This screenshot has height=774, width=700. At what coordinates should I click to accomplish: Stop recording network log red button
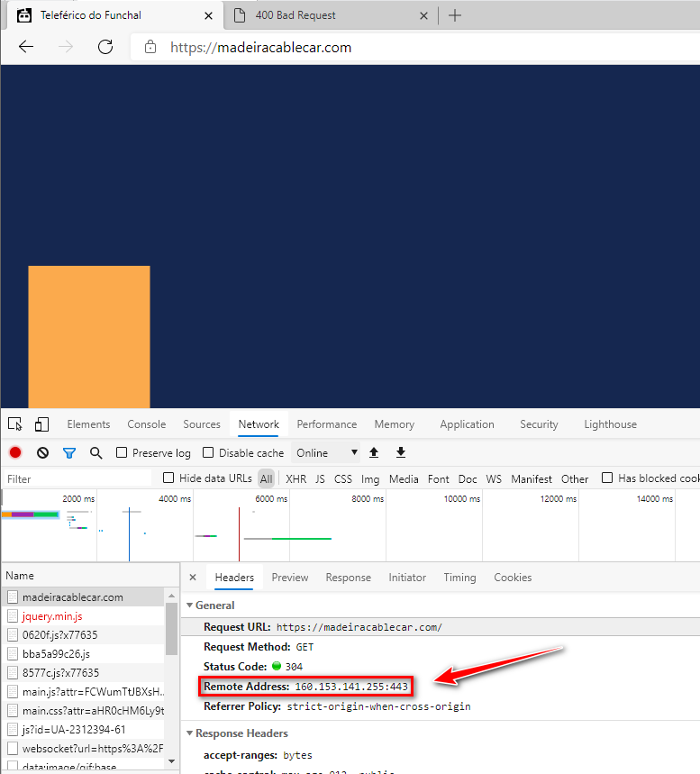pos(15,452)
